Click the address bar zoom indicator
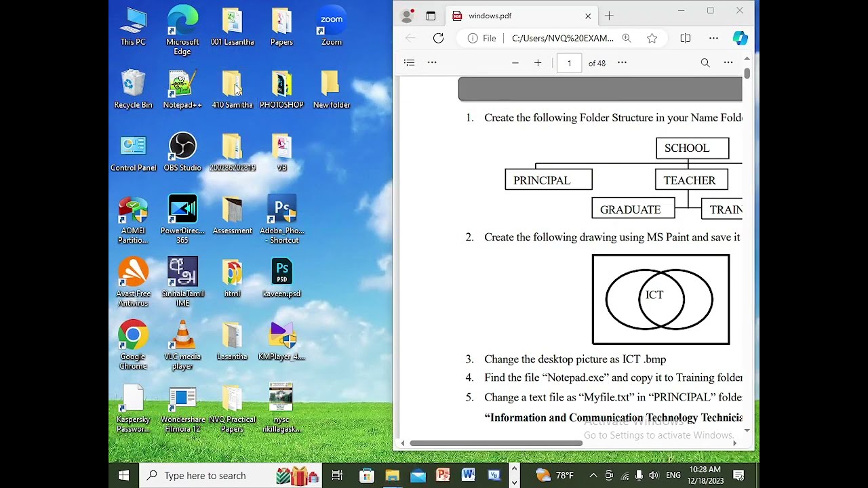This screenshot has width=868, height=488. point(627,39)
